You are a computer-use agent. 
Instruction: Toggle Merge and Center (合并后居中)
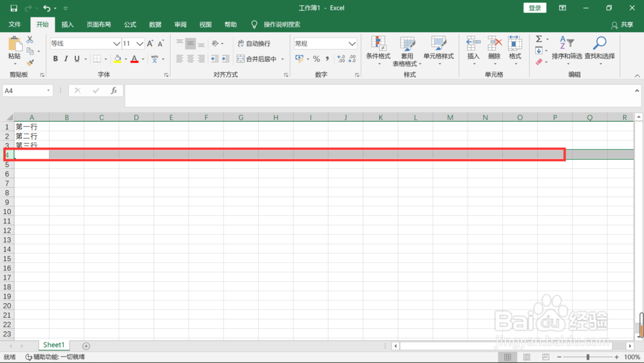[257, 59]
